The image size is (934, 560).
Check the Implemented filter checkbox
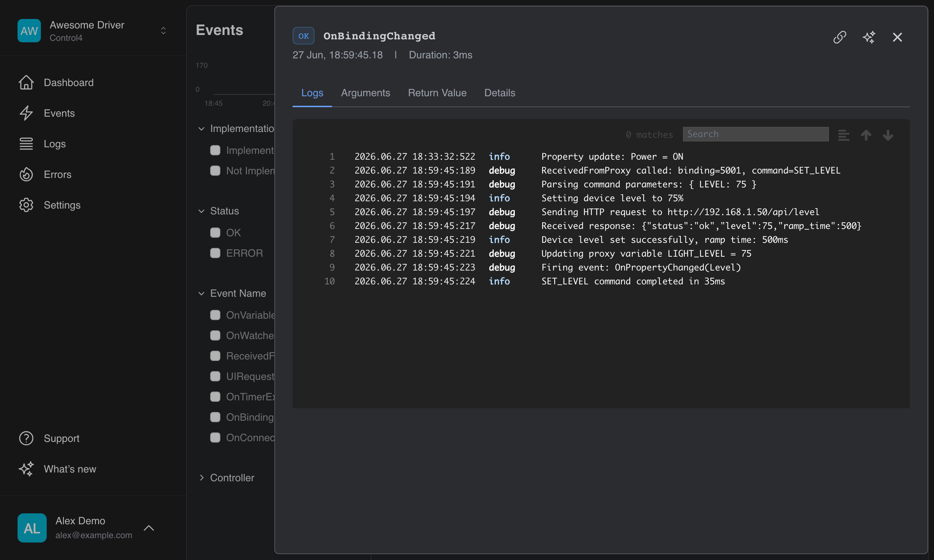[215, 150]
